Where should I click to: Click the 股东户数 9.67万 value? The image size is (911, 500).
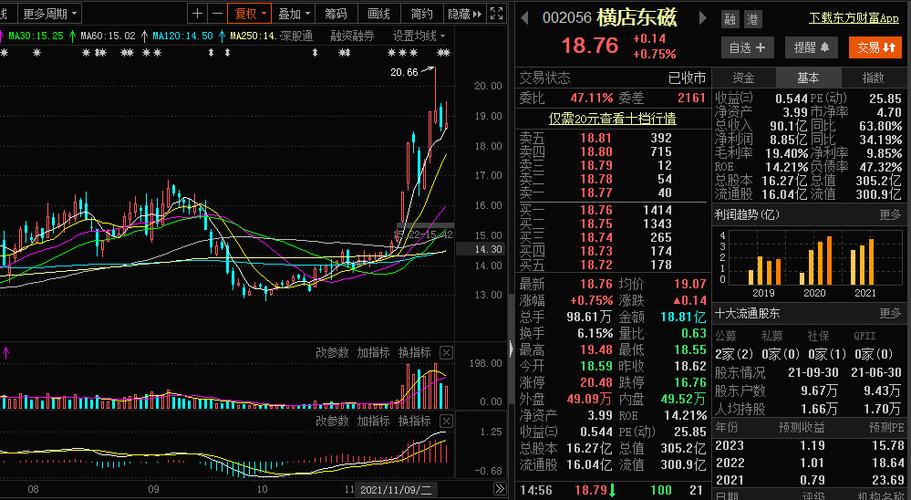(820, 391)
